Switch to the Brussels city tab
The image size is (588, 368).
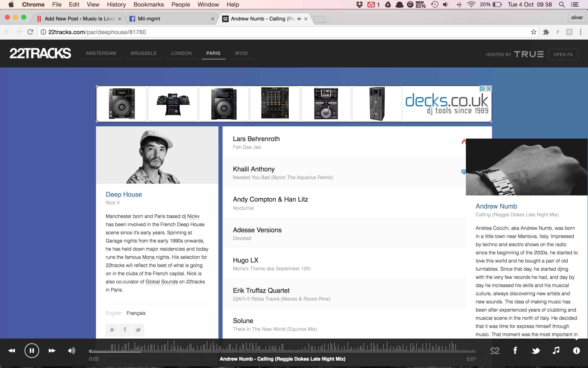pos(144,53)
